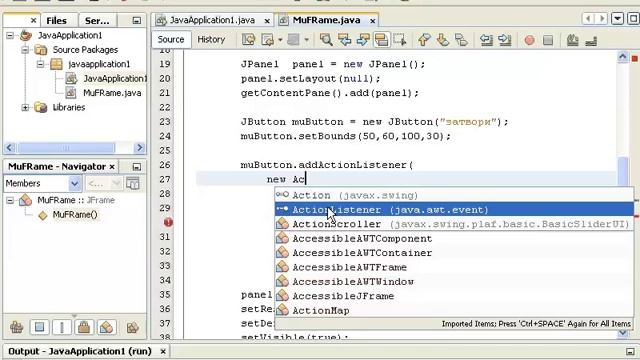Open the JavaApplication1.java editor tab
Viewport: 640px width, 360px height.
coord(212,20)
